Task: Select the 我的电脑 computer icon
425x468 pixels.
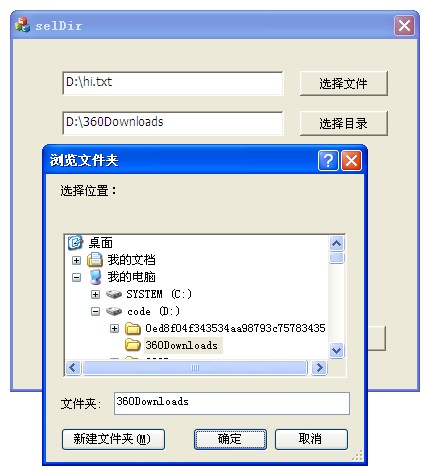Action: 96,277
